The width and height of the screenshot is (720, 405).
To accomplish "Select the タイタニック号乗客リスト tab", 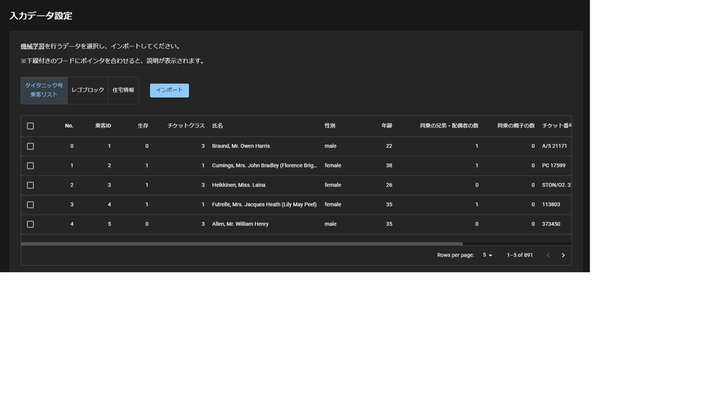I will coord(44,90).
